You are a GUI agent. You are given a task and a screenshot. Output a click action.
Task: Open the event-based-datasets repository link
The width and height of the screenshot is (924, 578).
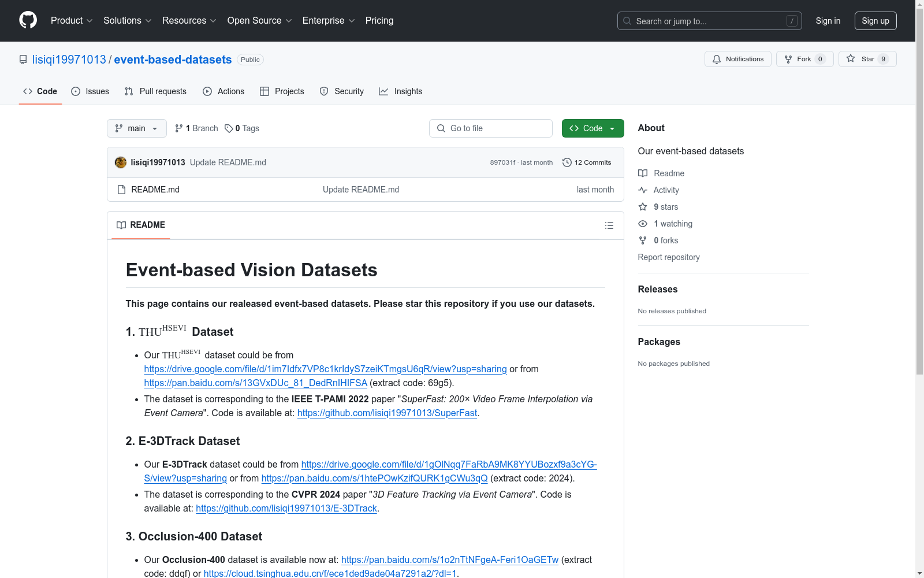(173, 60)
